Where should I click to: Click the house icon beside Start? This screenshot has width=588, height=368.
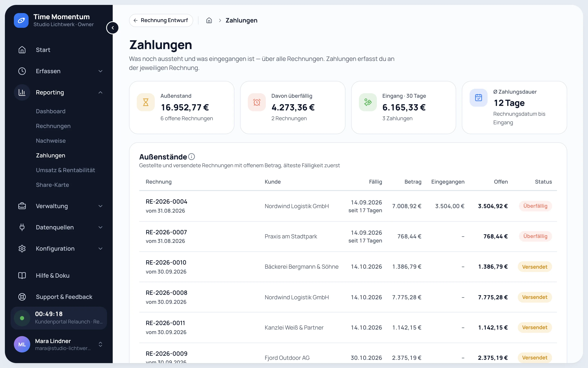tap(22, 50)
